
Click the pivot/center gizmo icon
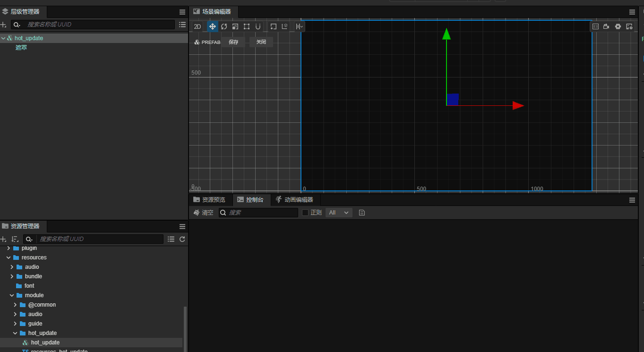(x=273, y=26)
